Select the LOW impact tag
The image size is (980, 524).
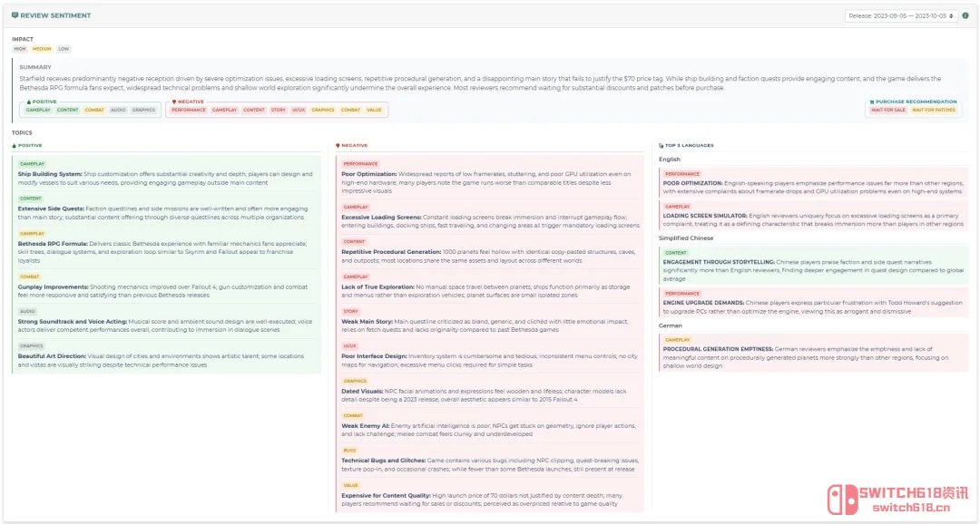[x=64, y=49]
